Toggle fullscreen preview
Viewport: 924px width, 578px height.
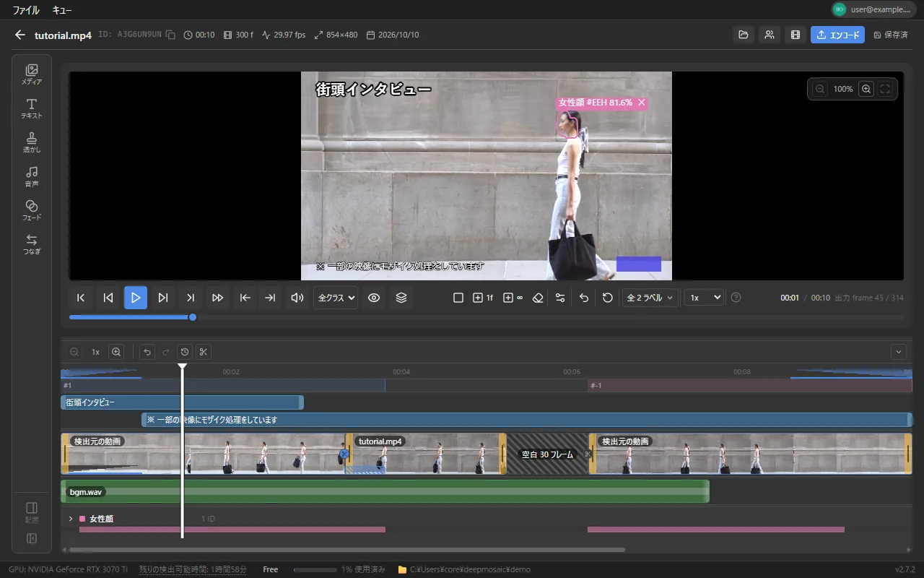pyautogui.click(x=886, y=89)
